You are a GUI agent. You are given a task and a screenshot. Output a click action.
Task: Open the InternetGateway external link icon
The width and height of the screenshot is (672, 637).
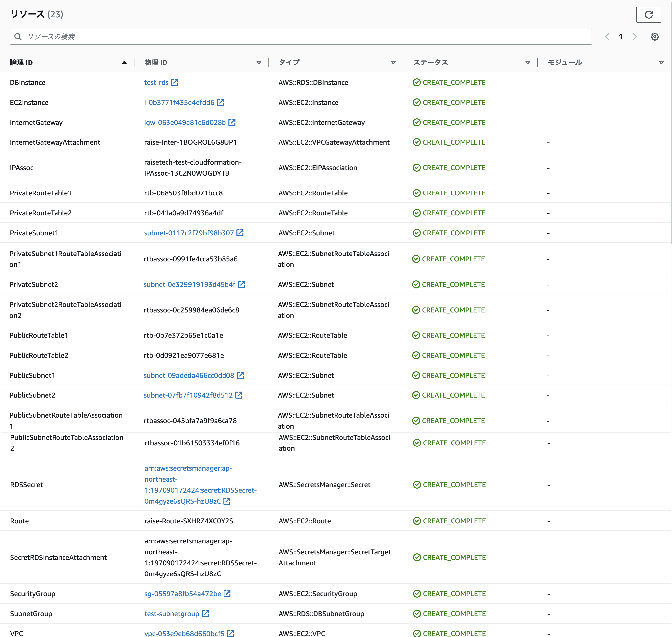pyautogui.click(x=232, y=122)
